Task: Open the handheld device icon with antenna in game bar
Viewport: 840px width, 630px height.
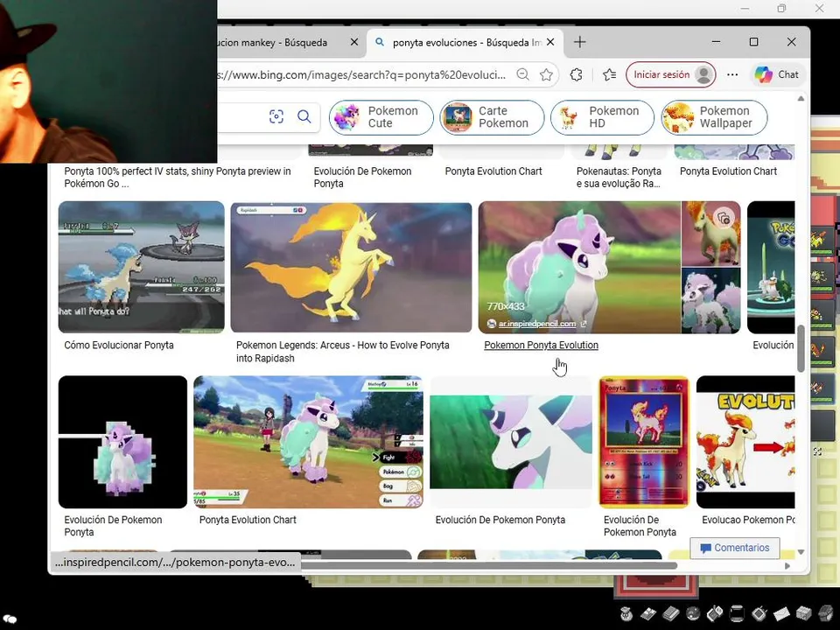Action: pyautogui.click(x=759, y=613)
